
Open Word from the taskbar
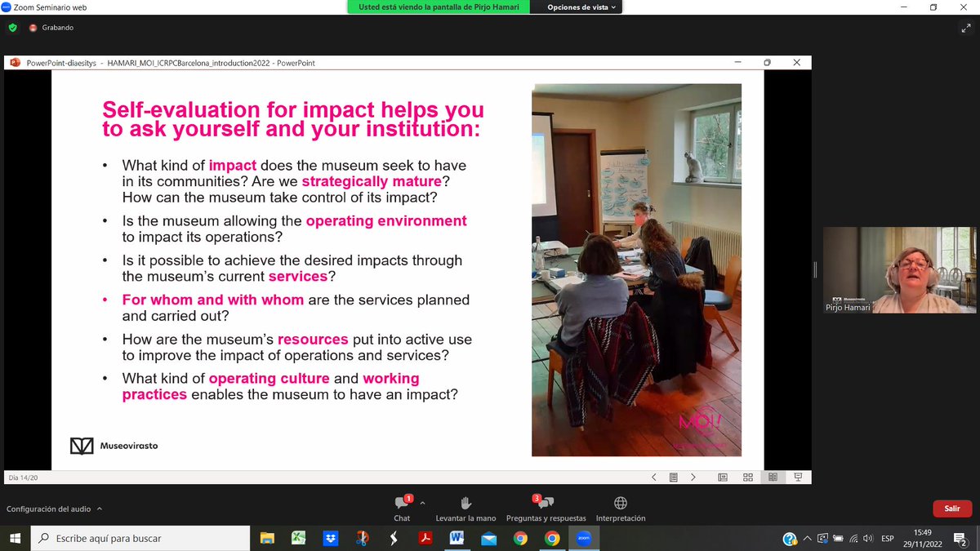tap(457, 538)
